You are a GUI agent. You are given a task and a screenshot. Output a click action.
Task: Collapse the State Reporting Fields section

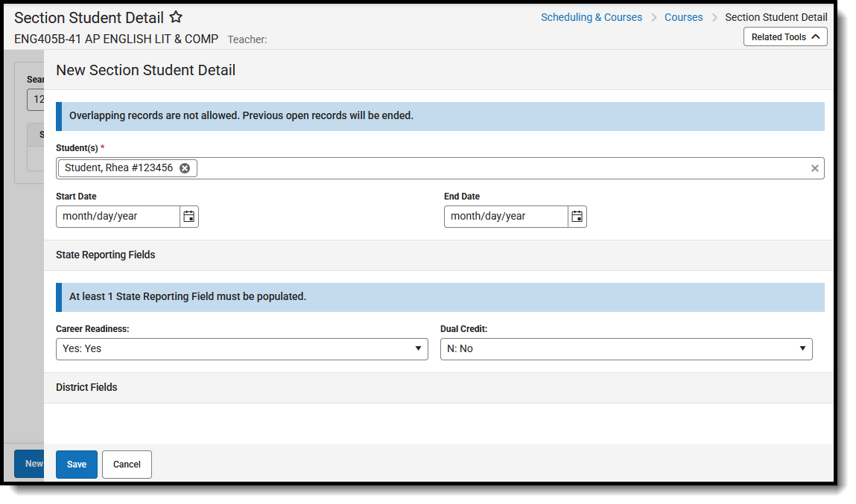pyautogui.click(x=105, y=255)
